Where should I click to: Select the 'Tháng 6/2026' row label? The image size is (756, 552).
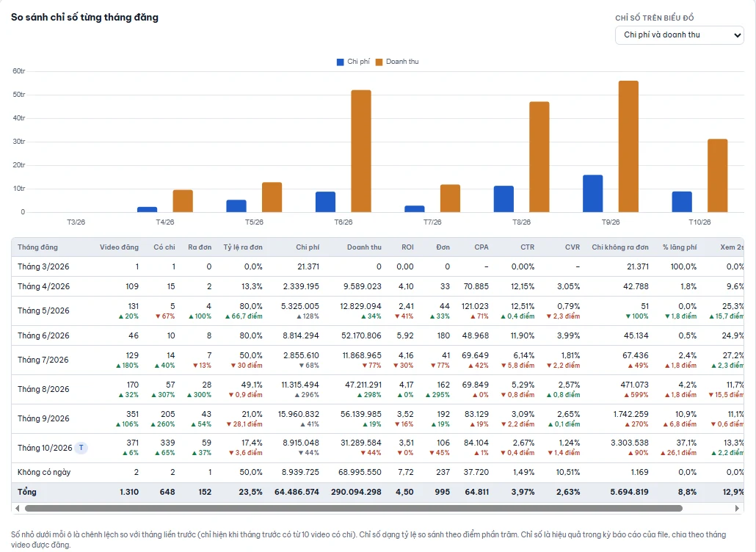point(43,335)
